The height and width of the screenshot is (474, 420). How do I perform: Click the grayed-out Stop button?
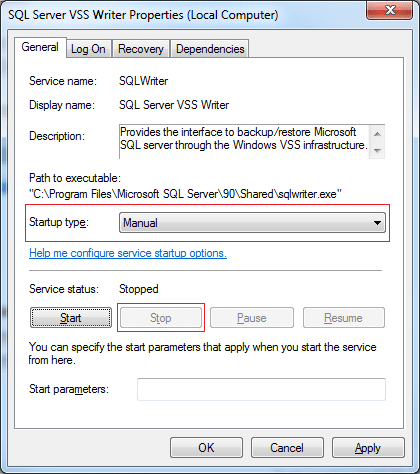(x=161, y=318)
